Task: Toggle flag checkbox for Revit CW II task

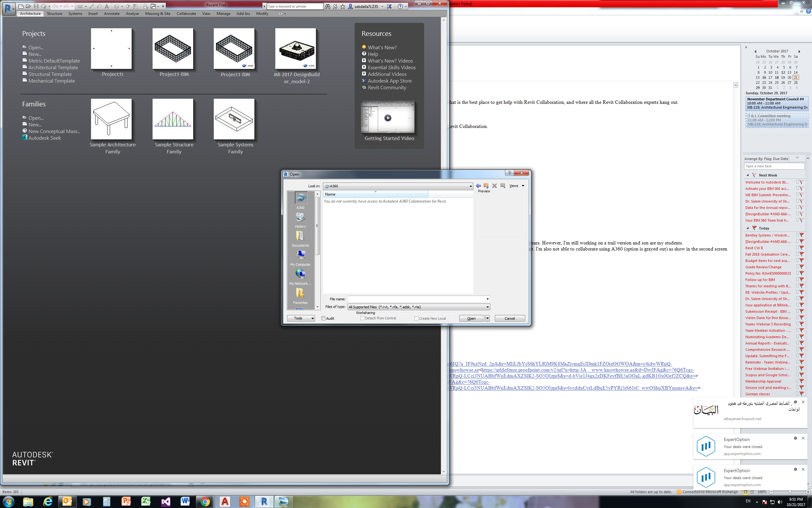Action: click(798, 248)
